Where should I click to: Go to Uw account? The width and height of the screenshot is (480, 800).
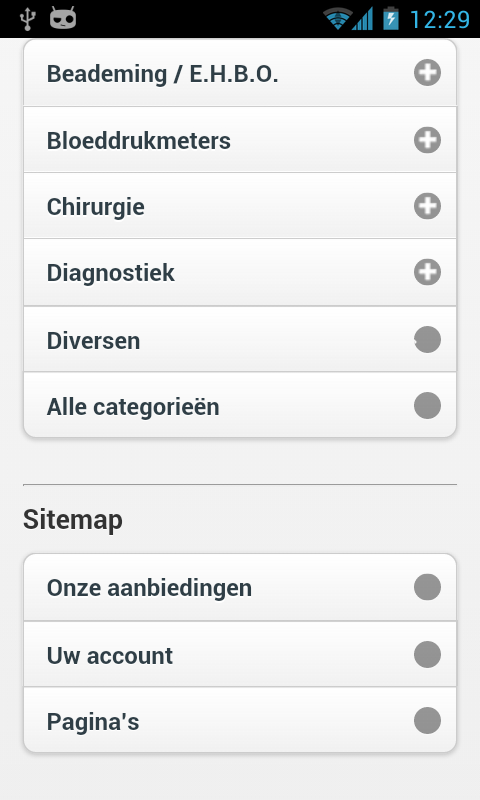pos(240,655)
